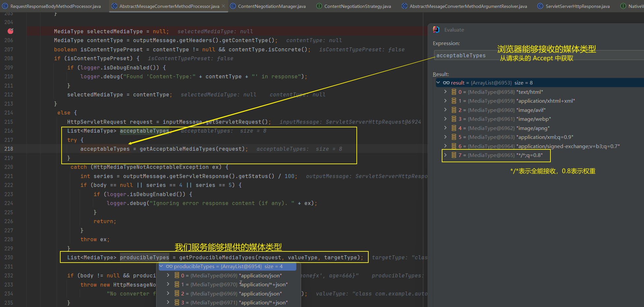The image size is (644, 307).
Task: Click the IntelliJ icon in Evaluate dialog
Action: coord(436,30)
